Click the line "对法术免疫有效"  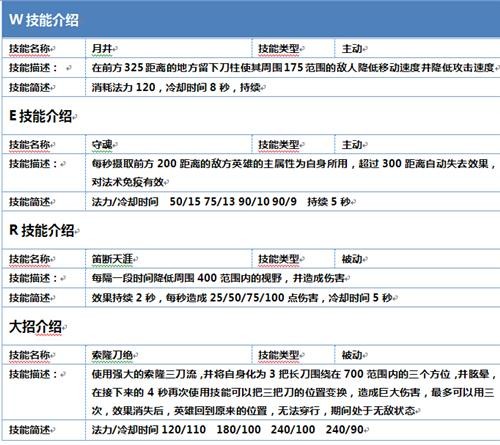(x=128, y=182)
